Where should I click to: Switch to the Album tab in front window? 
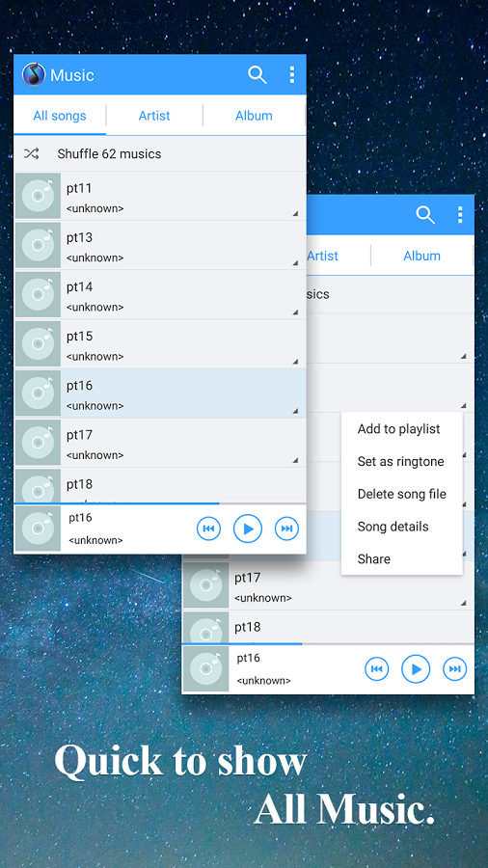tap(254, 116)
